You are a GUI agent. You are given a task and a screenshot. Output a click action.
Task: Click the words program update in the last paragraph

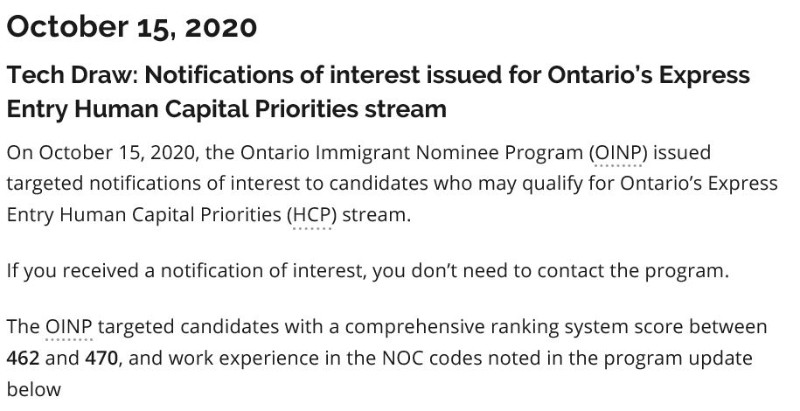click(x=678, y=358)
